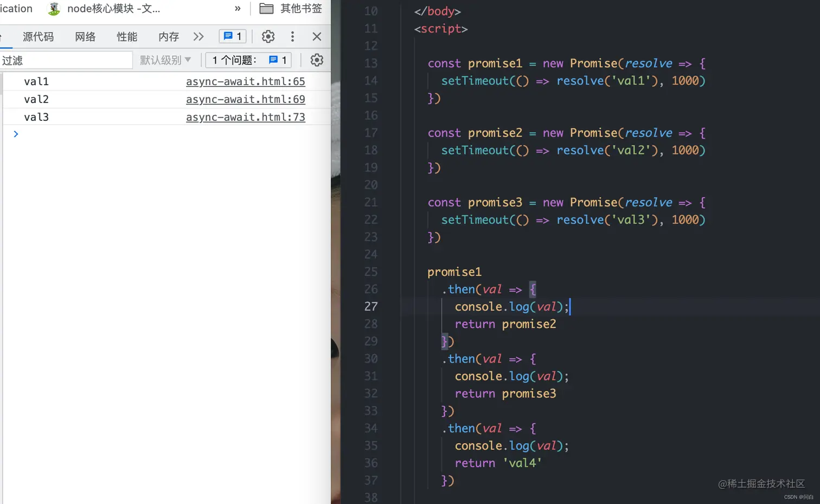Click the console prompt chevron
The width and height of the screenshot is (820, 504).
point(16,134)
